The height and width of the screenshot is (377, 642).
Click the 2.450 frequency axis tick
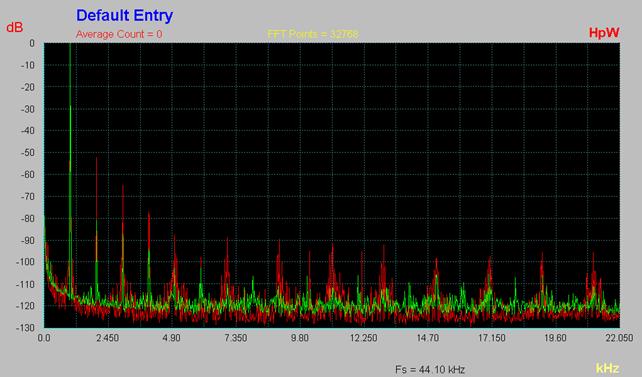(x=107, y=338)
